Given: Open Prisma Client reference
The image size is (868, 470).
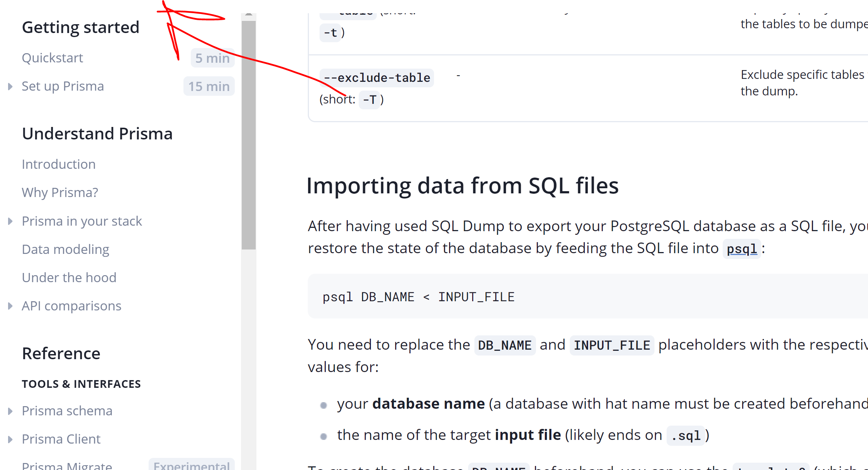Looking at the screenshot, I should 61,439.
